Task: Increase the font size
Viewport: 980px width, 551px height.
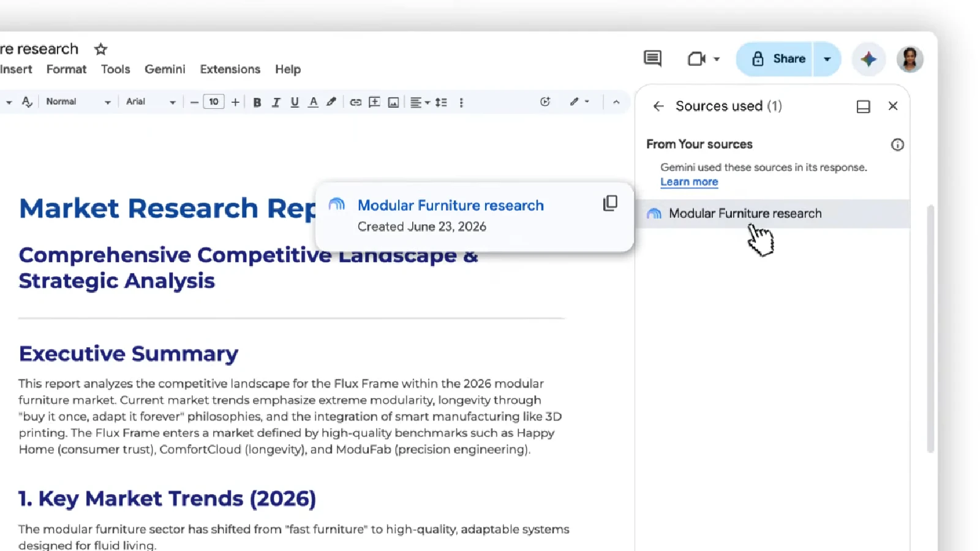Action: click(x=235, y=102)
